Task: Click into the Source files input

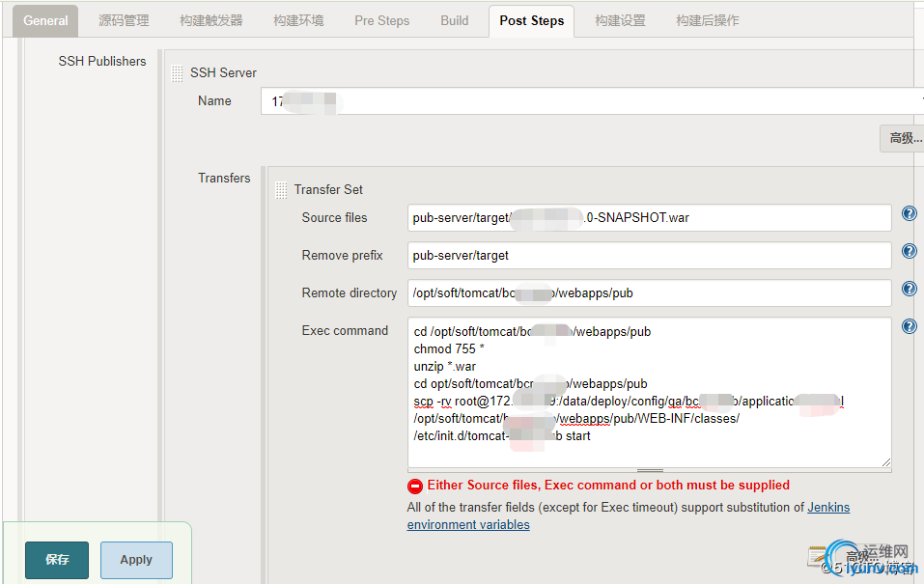Action: (x=649, y=218)
